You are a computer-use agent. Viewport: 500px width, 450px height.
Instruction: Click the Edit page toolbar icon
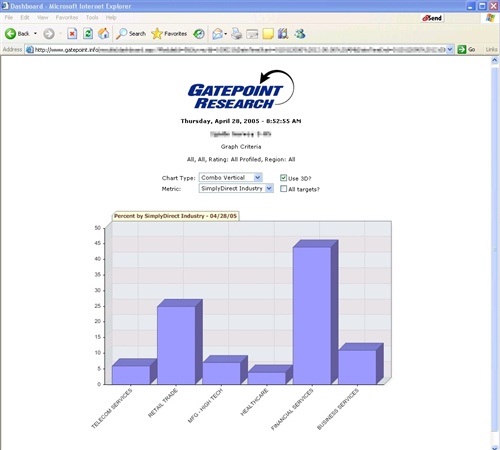(x=252, y=34)
